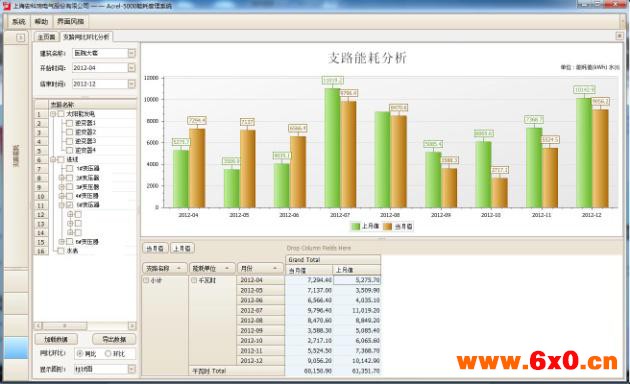Expand the tree node on row 8
630x384 pixels.
(61, 178)
